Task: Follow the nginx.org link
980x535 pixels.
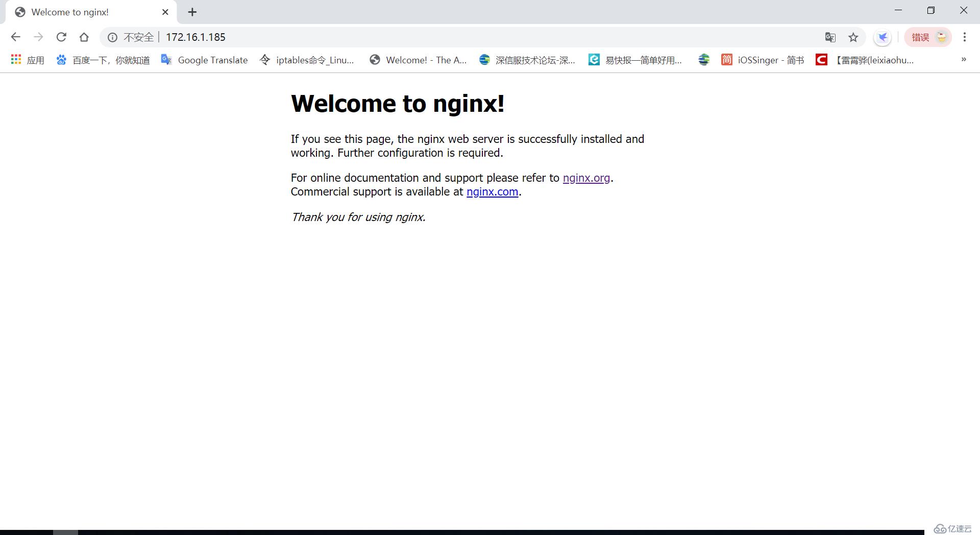Action: coord(586,178)
